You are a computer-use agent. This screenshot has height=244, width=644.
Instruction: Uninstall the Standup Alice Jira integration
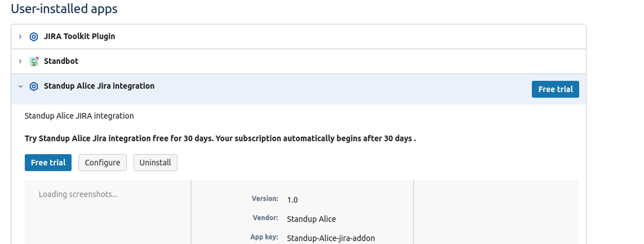[155, 163]
